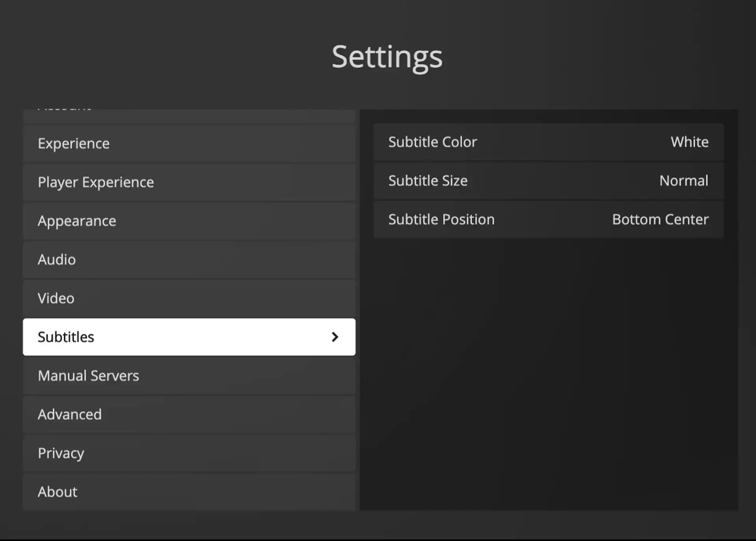Open the Manual Servers page
Screen dimensions: 756x541
click(189, 376)
